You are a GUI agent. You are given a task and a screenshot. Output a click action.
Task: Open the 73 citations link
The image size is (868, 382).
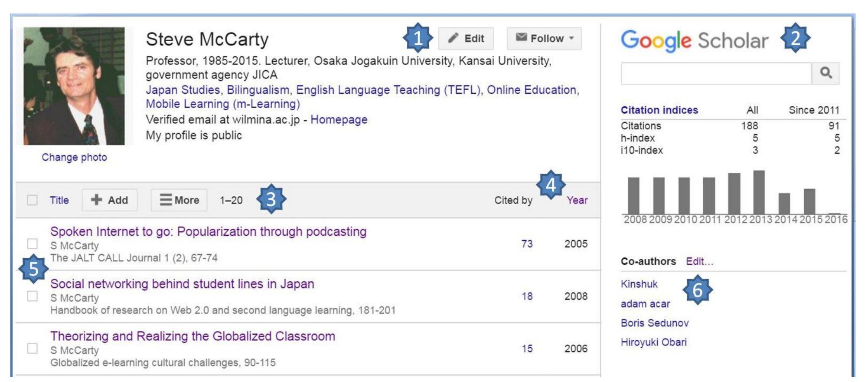[x=527, y=244]
